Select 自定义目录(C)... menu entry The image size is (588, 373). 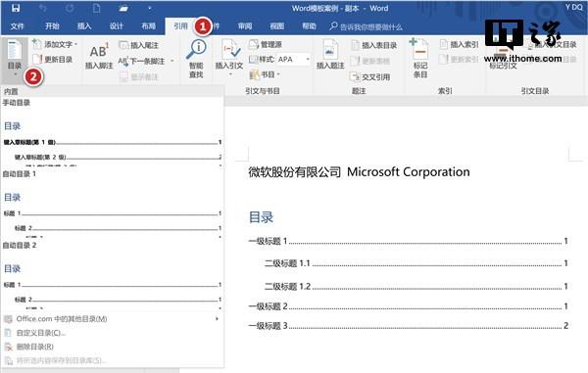tap(113, 333)
